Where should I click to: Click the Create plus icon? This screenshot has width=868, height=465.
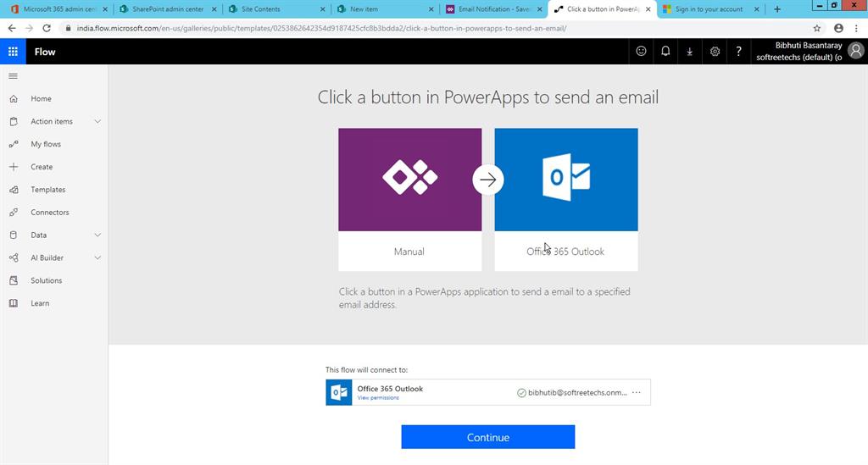tap(14, 166)
